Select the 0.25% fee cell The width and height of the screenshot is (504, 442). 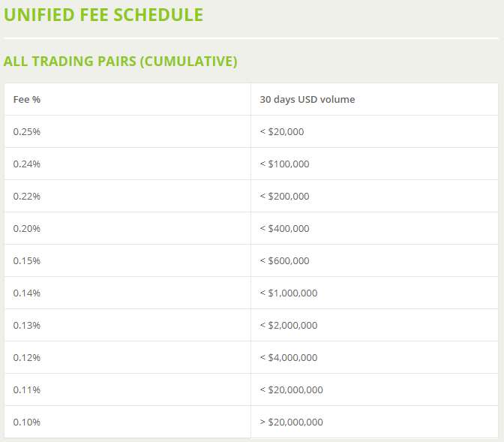[x=127, y=131]
